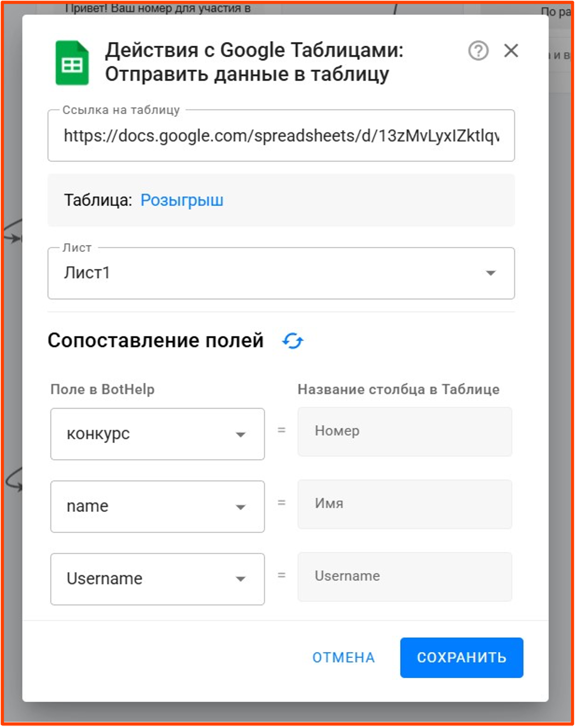This screenshot has width=577, height=728.
Task: Click the Сопоставление полей heading
Action: 156,340
